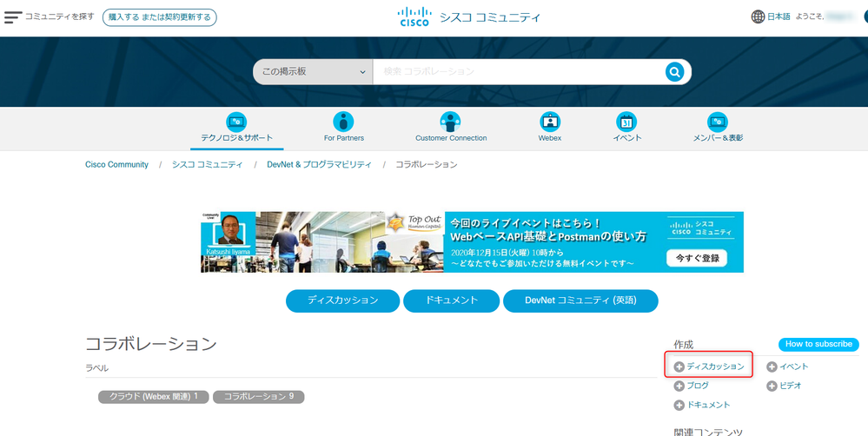The width and height of the screenshot is (868, 436).
Task: Click the ラベル section text
Action: (96, 368)
